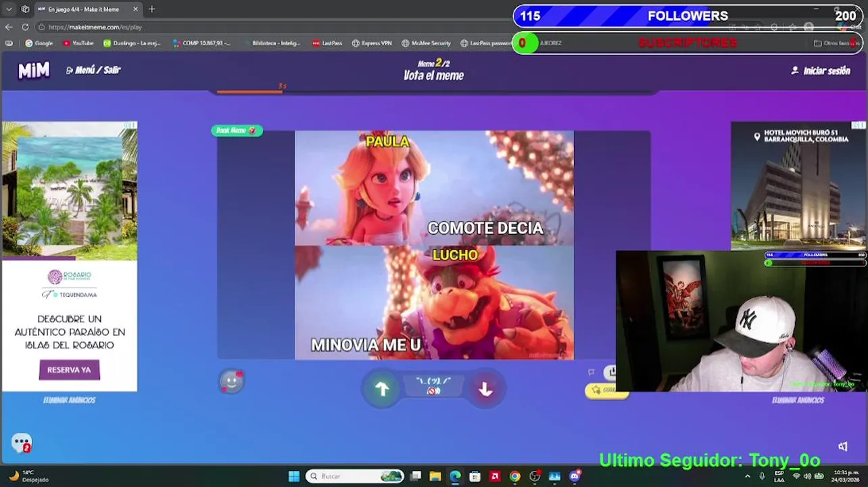Open the smiley reaction picker
The image size is (868, 487).
click(x=231, y=381)
